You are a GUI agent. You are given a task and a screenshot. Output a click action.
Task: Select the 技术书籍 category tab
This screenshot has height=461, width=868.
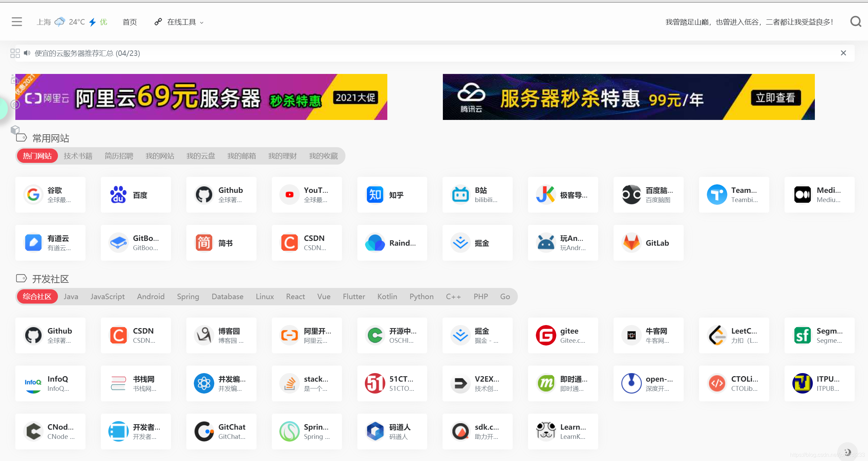(x=78, y=156)
